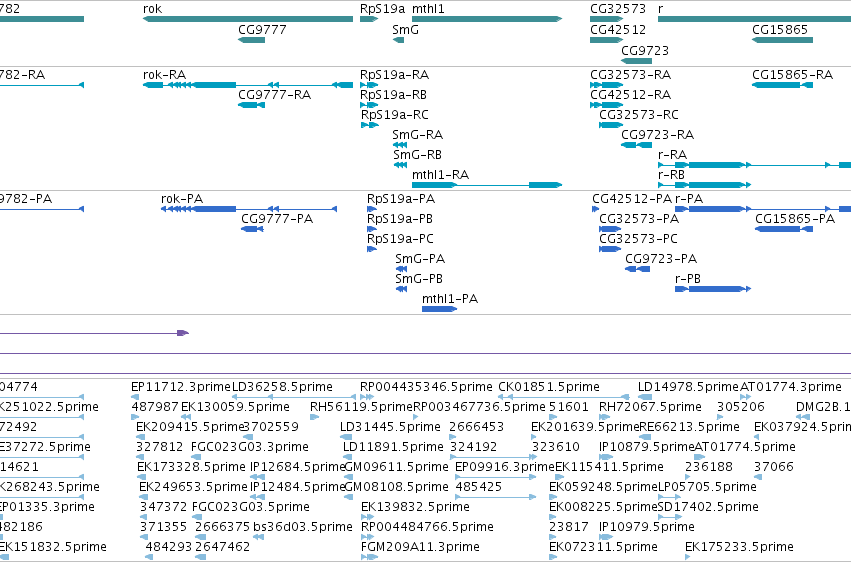Click the GM08108.5prime EST label
This screenshot has width=851, height=562.
point(397,487)
